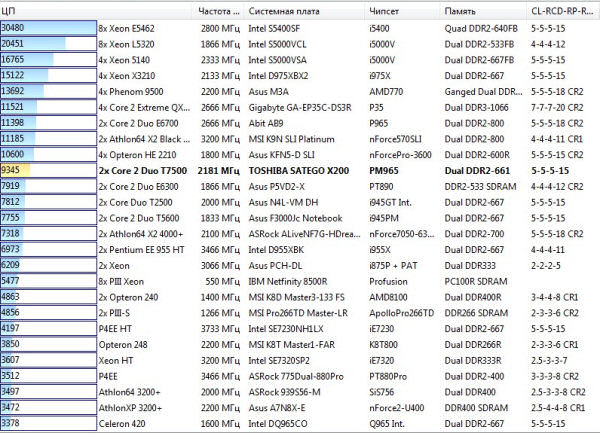Screen dimensions: 600x433
Task: Click motherboard IBM Netfinity 8500R
Action: tap(288, 282)
